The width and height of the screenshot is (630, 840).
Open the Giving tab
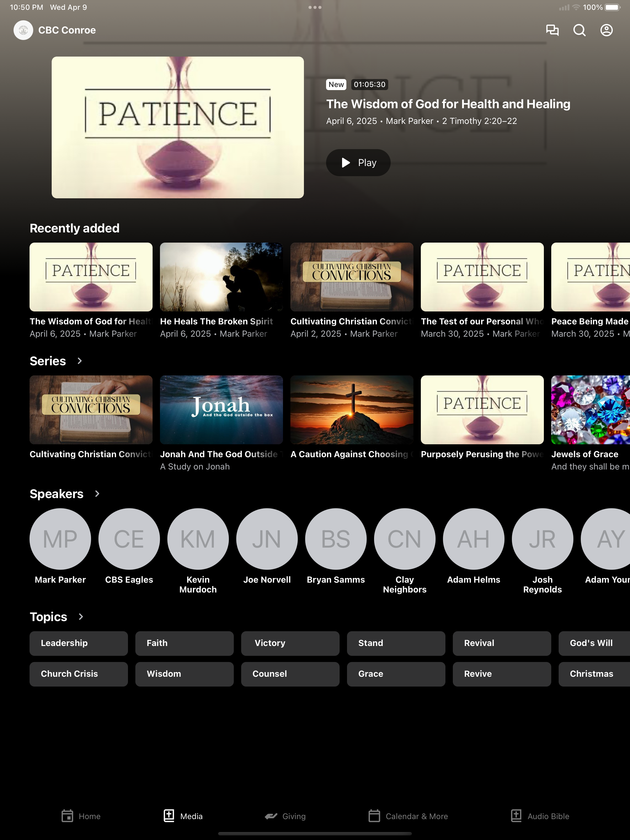pyautogui.click(x=285, y=816)
